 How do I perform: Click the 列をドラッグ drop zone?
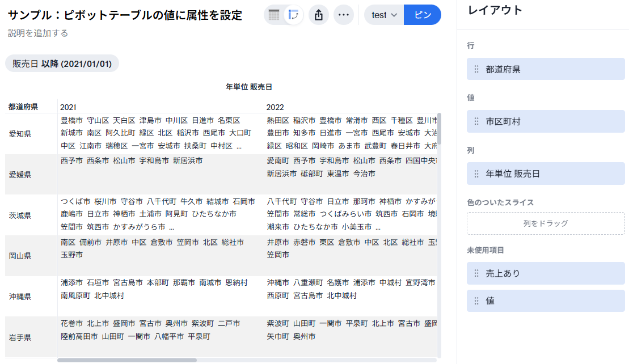click(546, 223)
